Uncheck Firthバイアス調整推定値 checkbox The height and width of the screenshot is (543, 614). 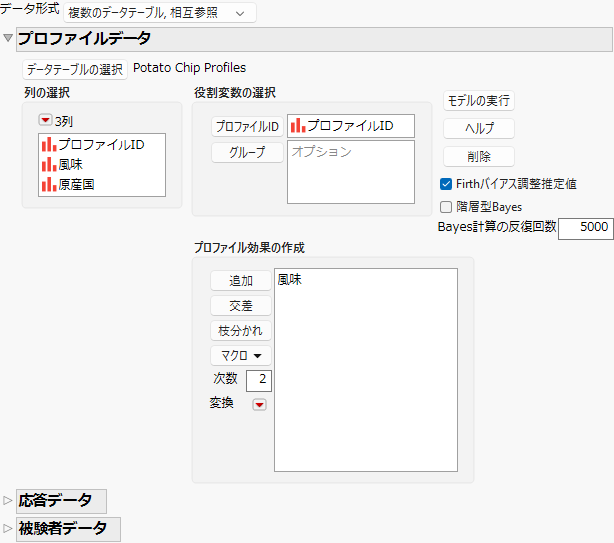pyautogui.click(x=446, y=184)
